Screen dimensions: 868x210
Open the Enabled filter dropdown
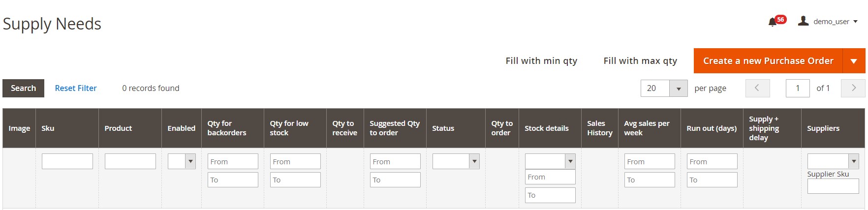pos(182,161)
